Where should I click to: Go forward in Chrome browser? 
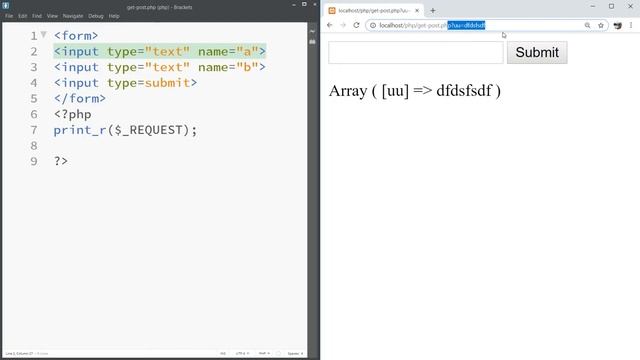point(343,25)
